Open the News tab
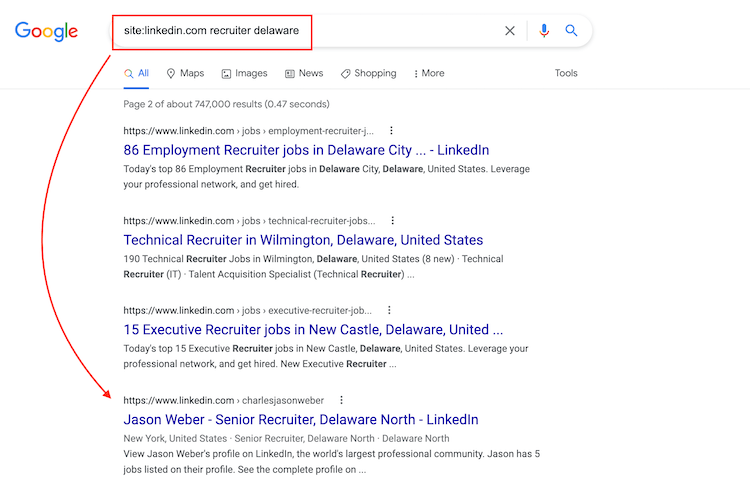The width and height of the screenshot is (750, 484). point(304,73)
